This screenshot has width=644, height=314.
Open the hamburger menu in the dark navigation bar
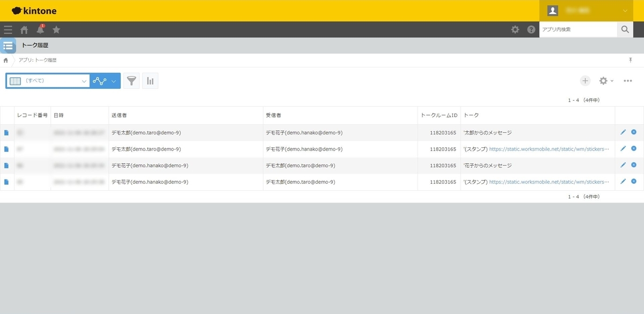pos(8,29)
